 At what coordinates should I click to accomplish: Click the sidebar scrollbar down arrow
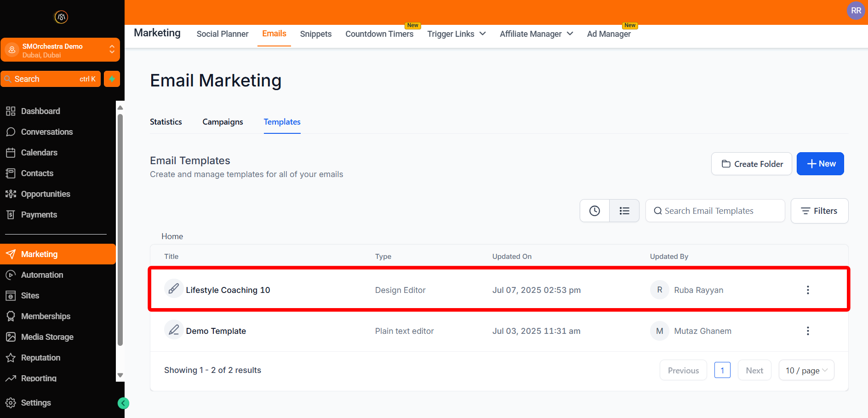coord(120,375)
